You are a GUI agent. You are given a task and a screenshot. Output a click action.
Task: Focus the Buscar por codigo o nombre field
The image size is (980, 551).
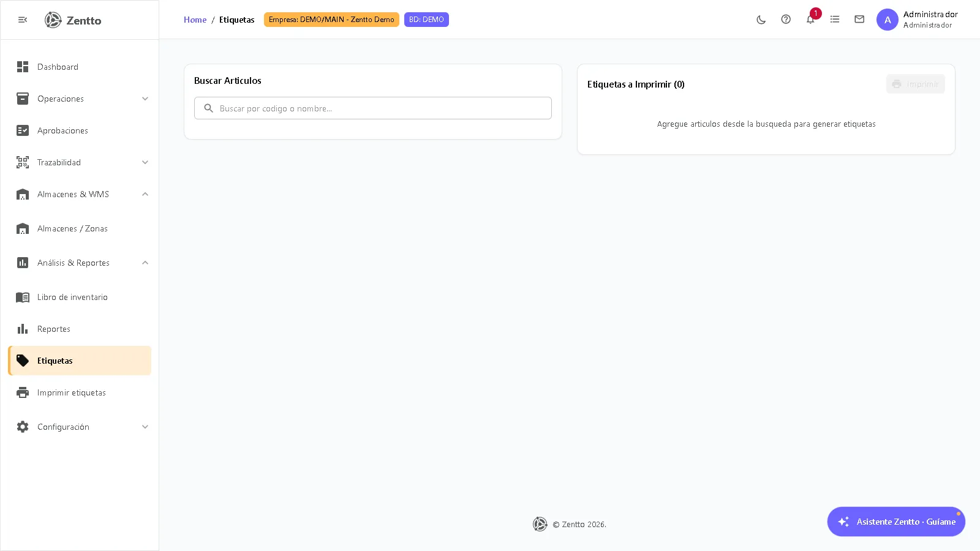(x=373, y=108)
